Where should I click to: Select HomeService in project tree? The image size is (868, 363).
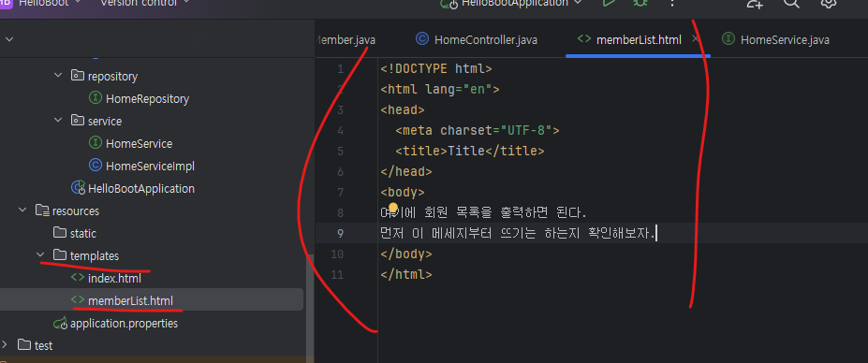(139, 143)
